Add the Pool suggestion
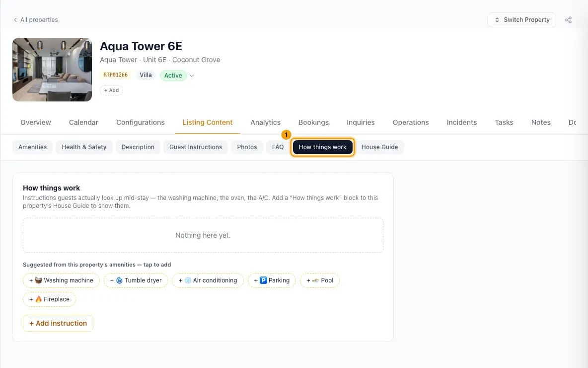The height and width of the screenshot is (368, 588). 320,280
